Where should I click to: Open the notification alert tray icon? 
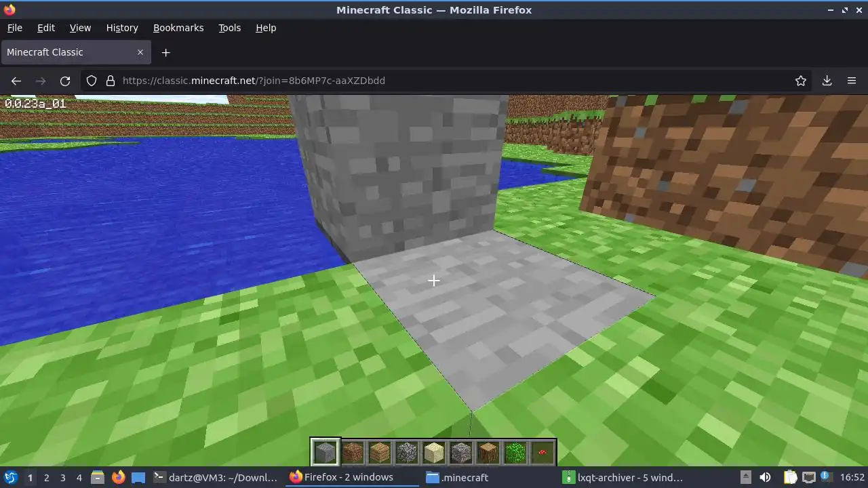click(x=827, y=476)
